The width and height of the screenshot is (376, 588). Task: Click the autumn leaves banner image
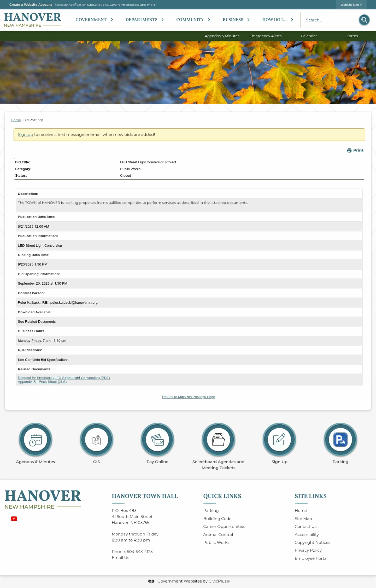point(188,72)
